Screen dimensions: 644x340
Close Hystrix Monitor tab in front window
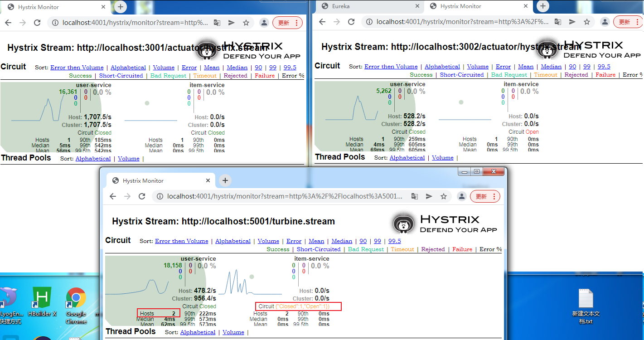(x=208, y=180)
